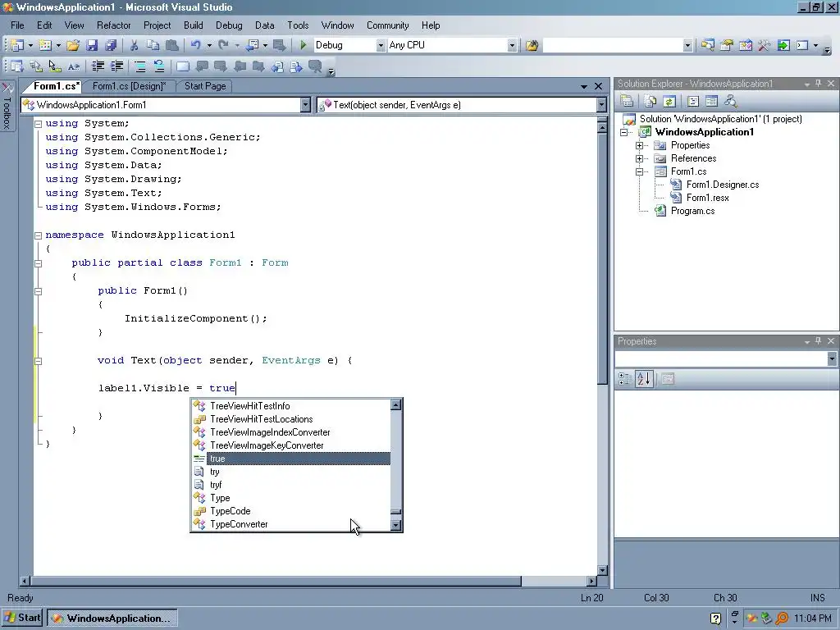Screen dimensions: 840x630
Task: Click View Class Diagram in Solution Explorer
Action: (730, 101)
